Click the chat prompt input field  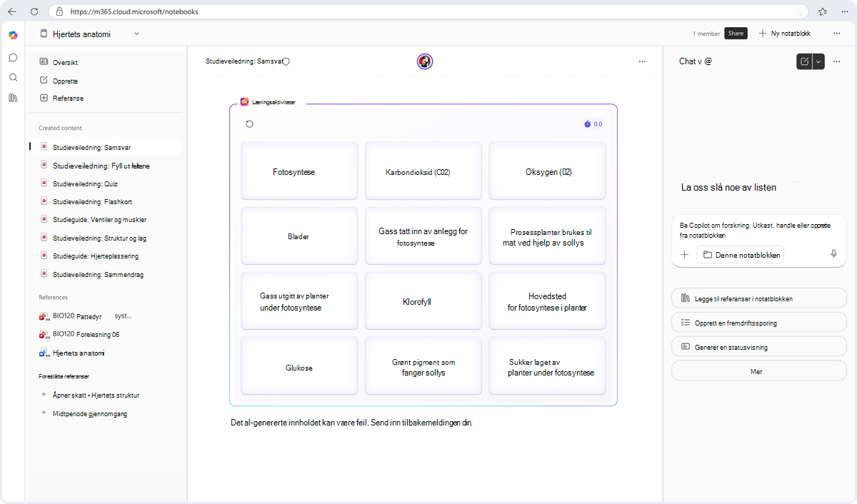(x=758, y=229)
